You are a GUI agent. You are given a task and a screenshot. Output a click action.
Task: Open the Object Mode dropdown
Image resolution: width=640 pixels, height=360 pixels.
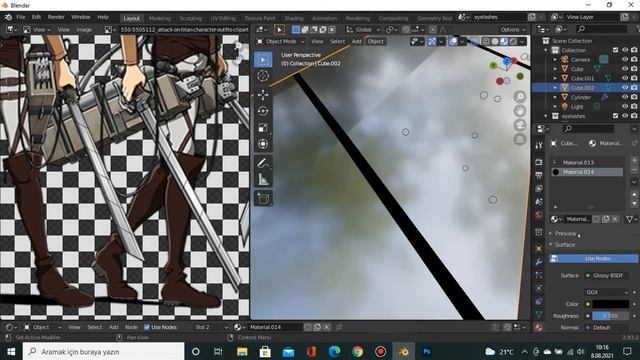click(280, 41)
